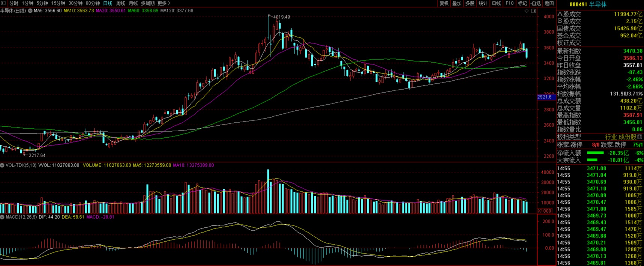The height and width of the screenshot is (266, 644).
Task: Click the 4019.49 high price label
Action: [282, 17]
